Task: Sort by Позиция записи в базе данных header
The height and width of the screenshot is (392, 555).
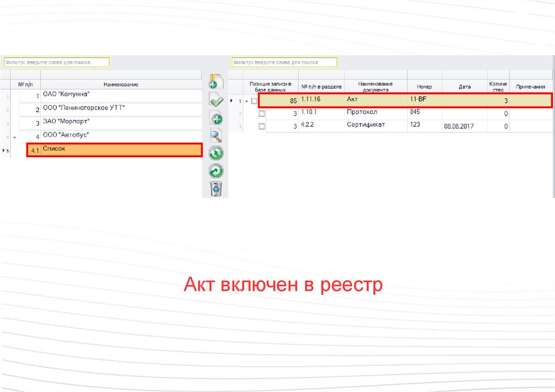Action: [270, 87]
